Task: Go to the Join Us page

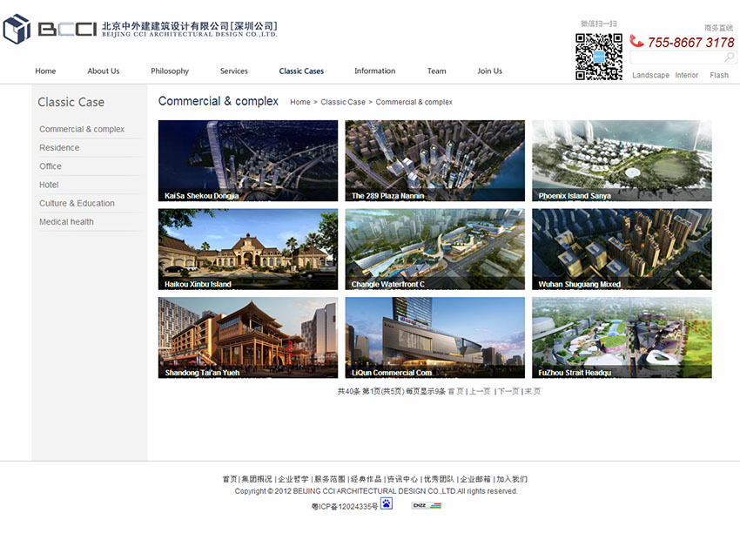Action: [489, 71]
